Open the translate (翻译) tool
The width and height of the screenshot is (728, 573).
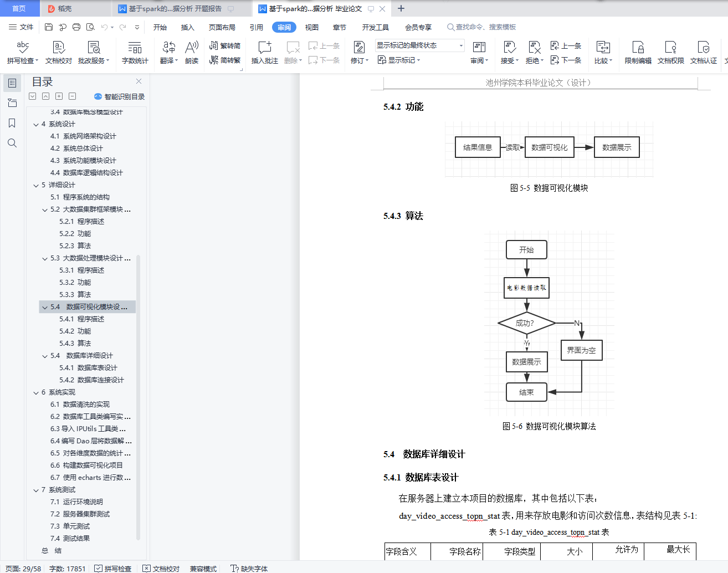point(169,53)
